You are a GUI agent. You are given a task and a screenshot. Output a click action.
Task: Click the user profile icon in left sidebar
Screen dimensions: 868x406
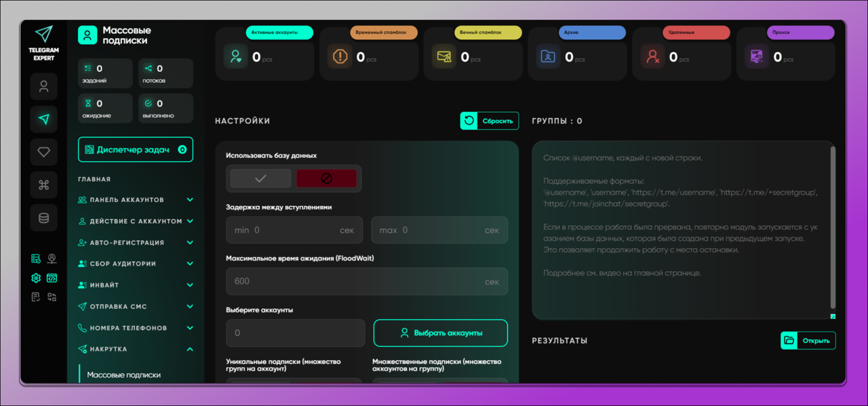pos(44,87)
